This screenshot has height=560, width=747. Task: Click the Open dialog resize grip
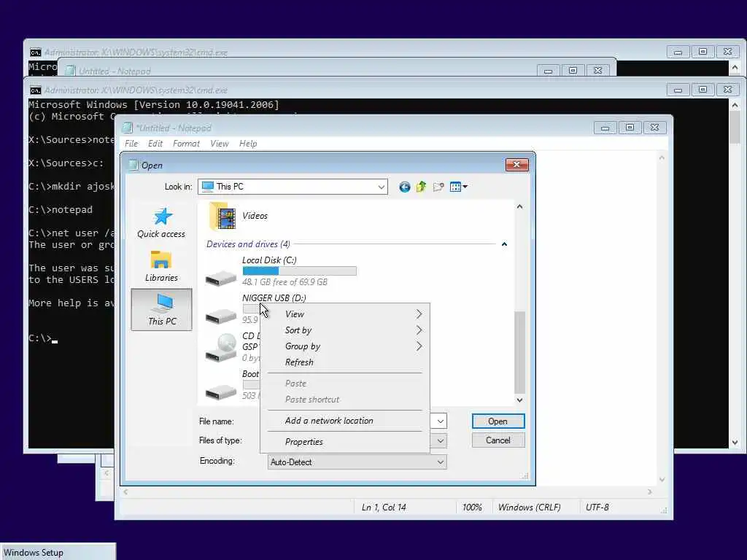(x=525, y=475)
